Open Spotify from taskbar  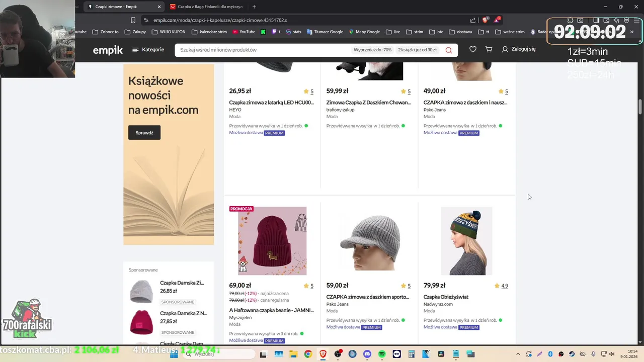pyautogui.click(x=382, y=354)
